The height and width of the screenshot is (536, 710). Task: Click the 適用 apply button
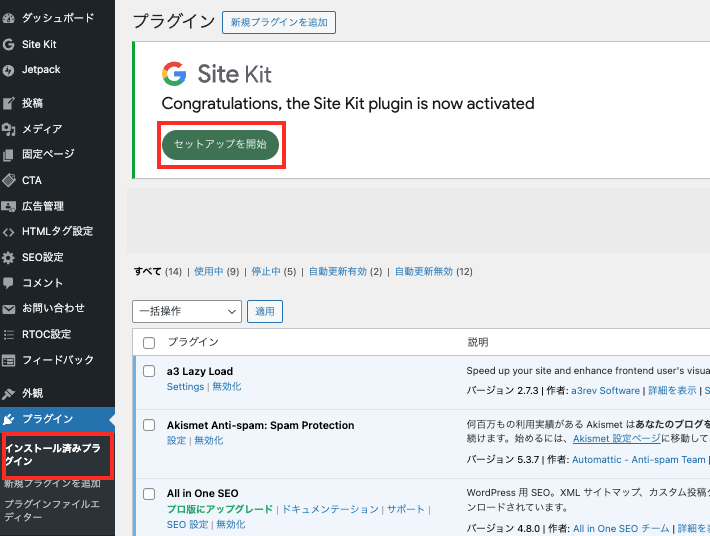point(265,311)
